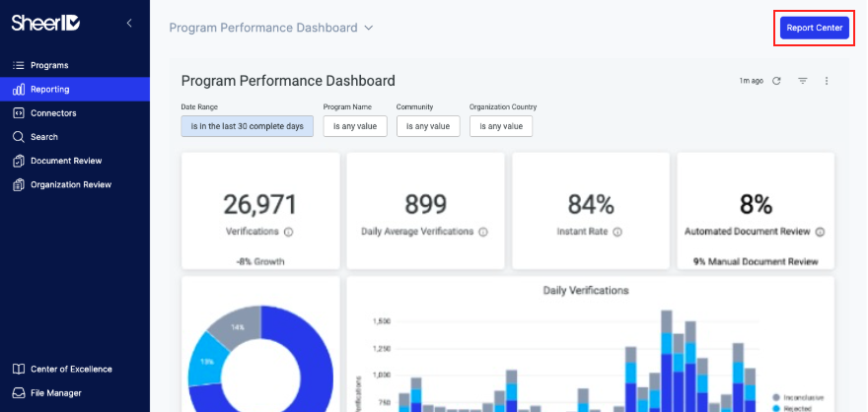
Task: Click info icon beside Automated Document Review
Action: (820, 233)
